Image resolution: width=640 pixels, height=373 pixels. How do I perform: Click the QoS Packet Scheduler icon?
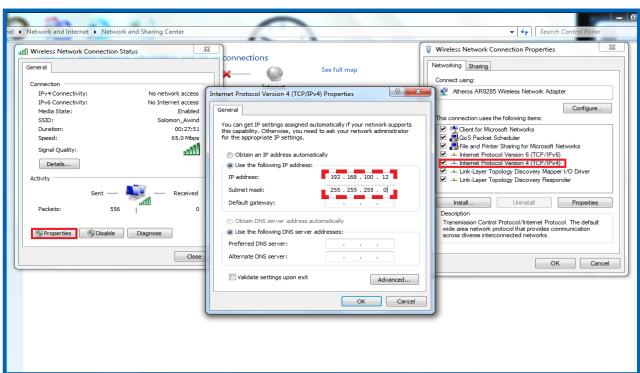tap(453, 138)
